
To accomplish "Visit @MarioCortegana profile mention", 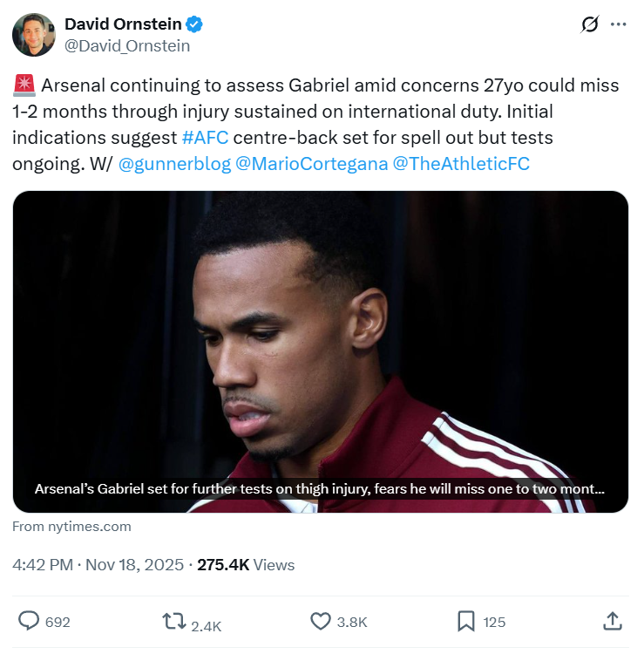I will [x=312, y=164].
